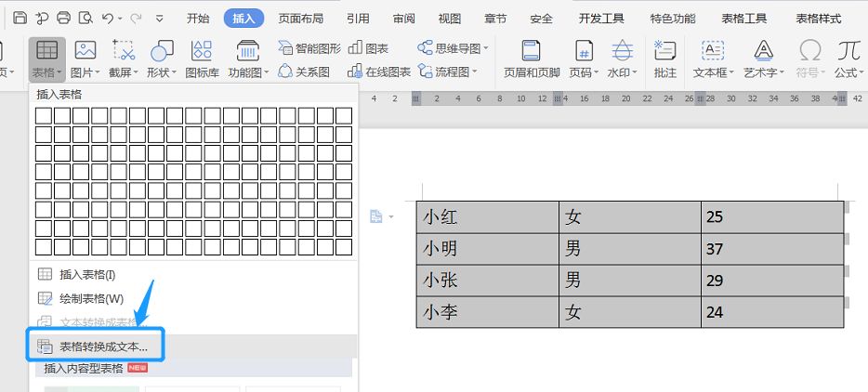
Task: Choose 插入表格(I) from the table menu
Action: (x=87, y=274)
